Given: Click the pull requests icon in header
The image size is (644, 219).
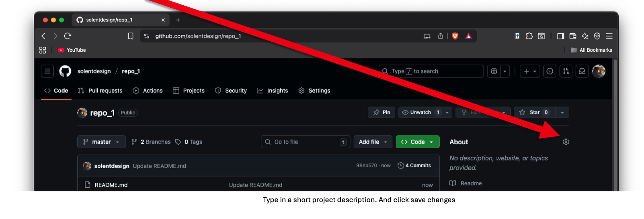Looking at the screenshot, I should pyautogui.click(x=566, y=71).
